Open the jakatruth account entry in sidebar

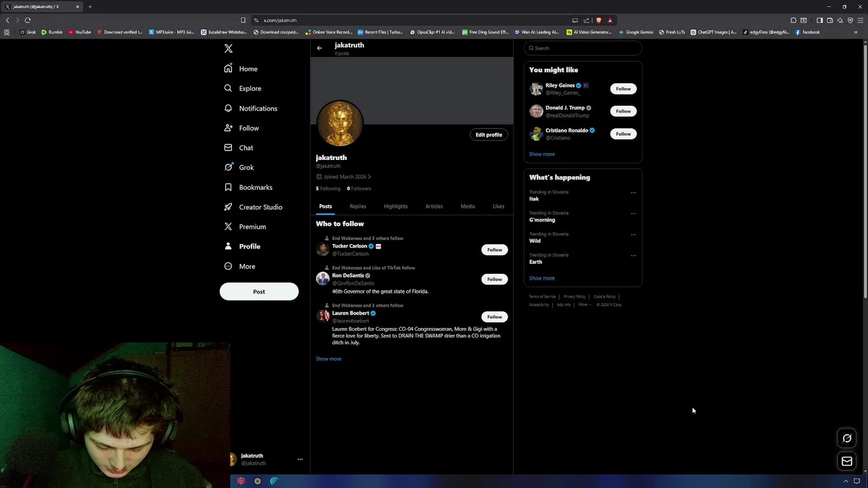pyautogui.click(x=266, y=460)
